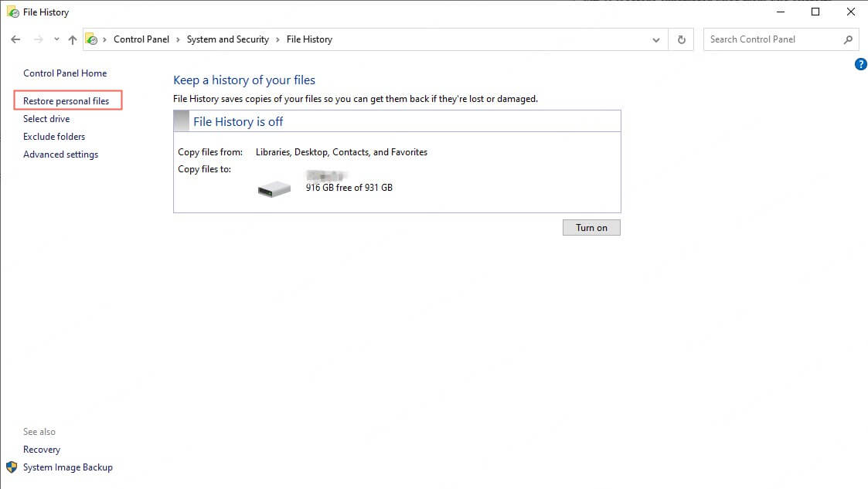Open Exclude folders
This screenshot has width=868, height=489.
coord(53,136)
